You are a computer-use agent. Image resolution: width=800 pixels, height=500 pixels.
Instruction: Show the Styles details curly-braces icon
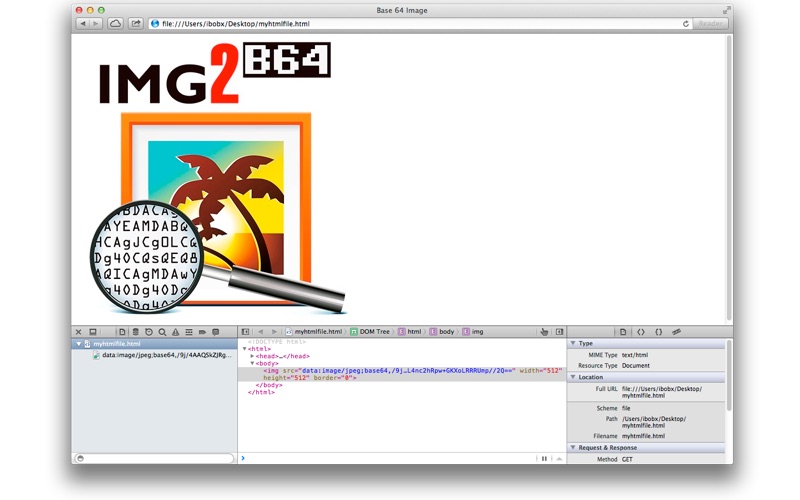(659, 332)
